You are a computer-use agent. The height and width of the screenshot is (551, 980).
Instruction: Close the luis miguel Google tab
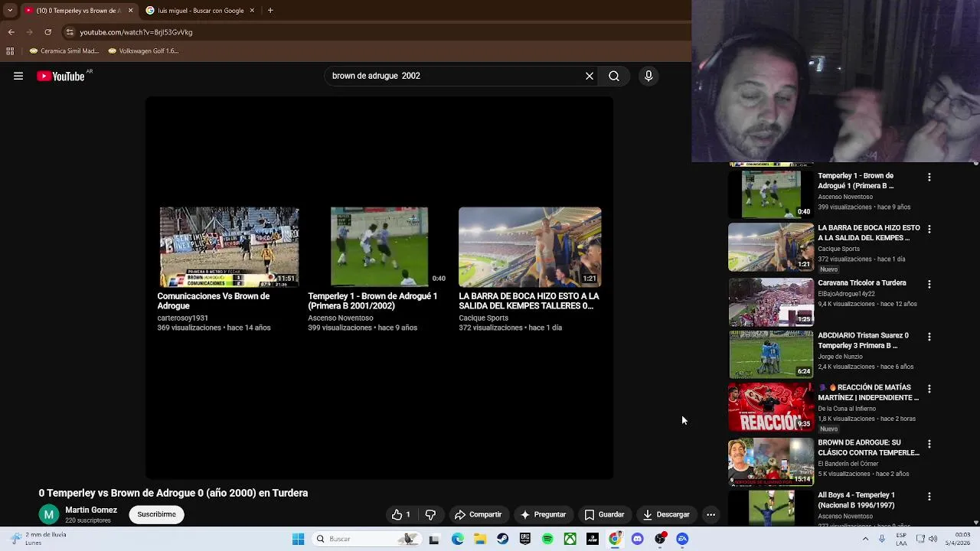click(252, 11)
